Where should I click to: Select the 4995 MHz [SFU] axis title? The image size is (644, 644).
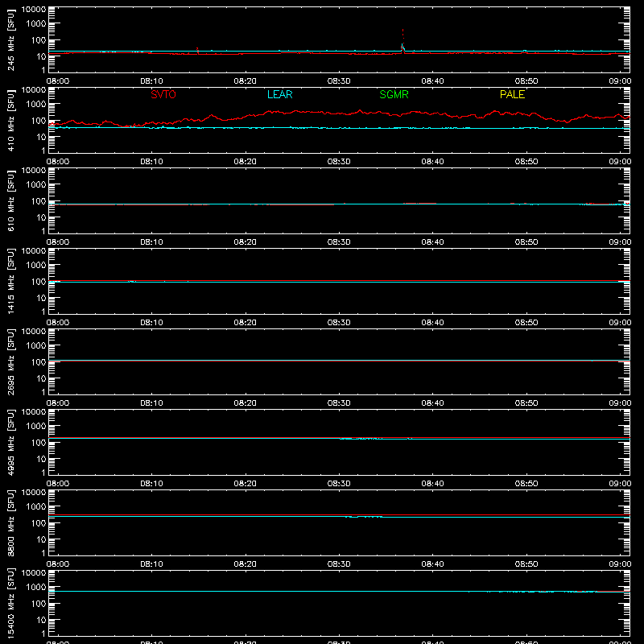11,442
